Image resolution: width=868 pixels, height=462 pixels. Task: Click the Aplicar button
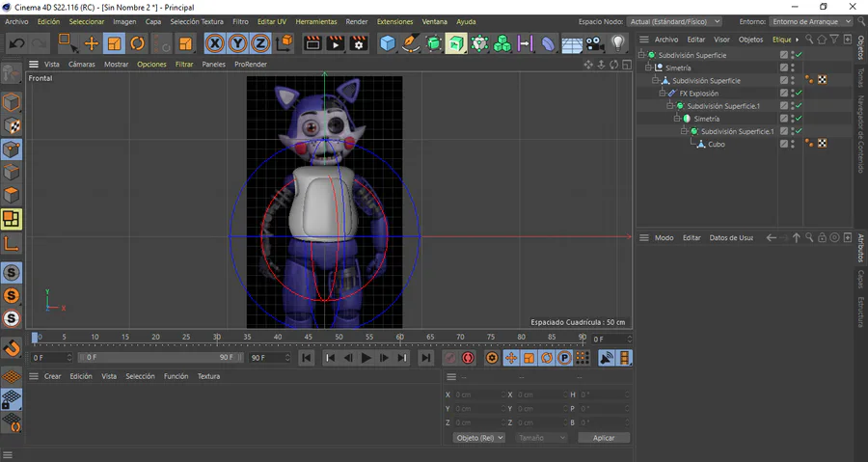click(604, 438)
